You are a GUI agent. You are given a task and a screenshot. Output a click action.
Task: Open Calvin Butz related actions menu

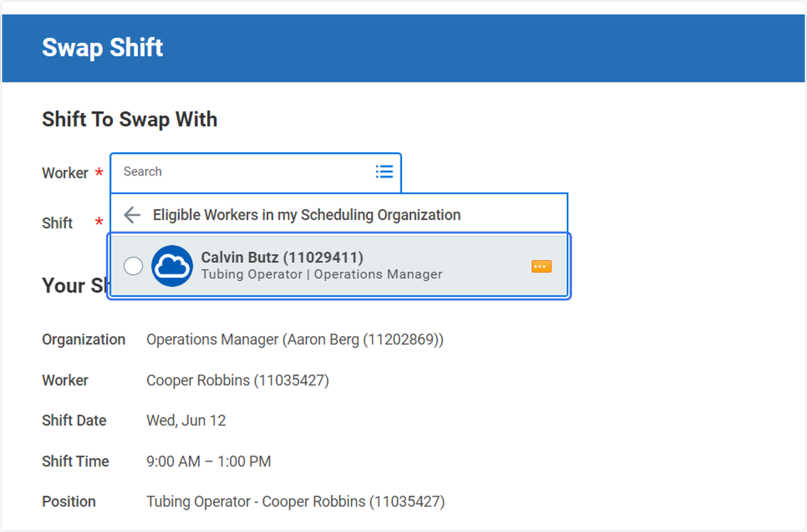[x=541, y=266]
